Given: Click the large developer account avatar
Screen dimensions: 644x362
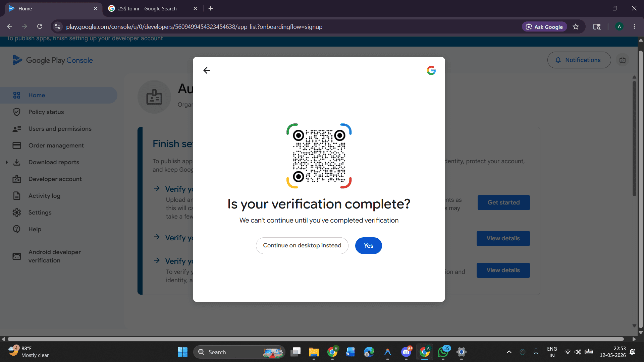Looking at the screenshot, I should coord(154,97).
